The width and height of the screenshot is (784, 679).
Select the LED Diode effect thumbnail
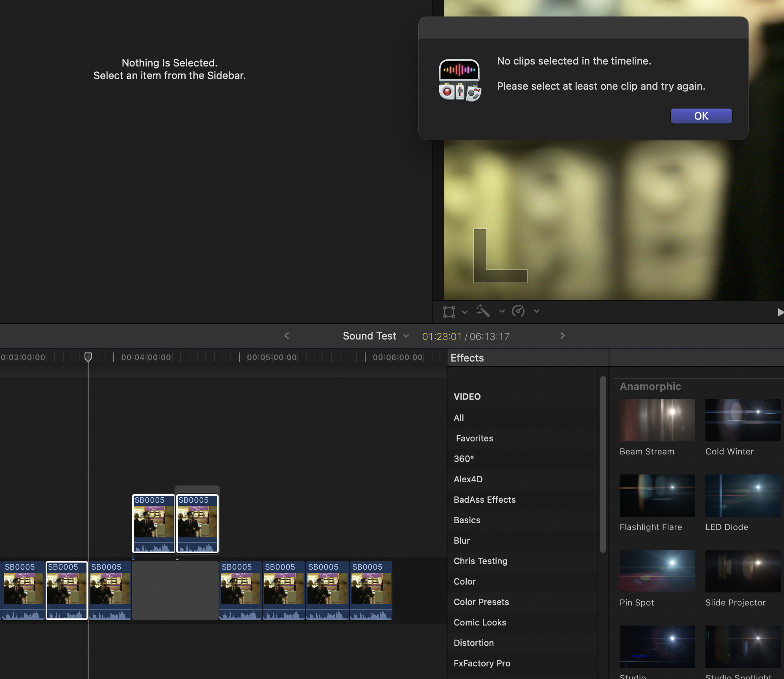[743, 496]
